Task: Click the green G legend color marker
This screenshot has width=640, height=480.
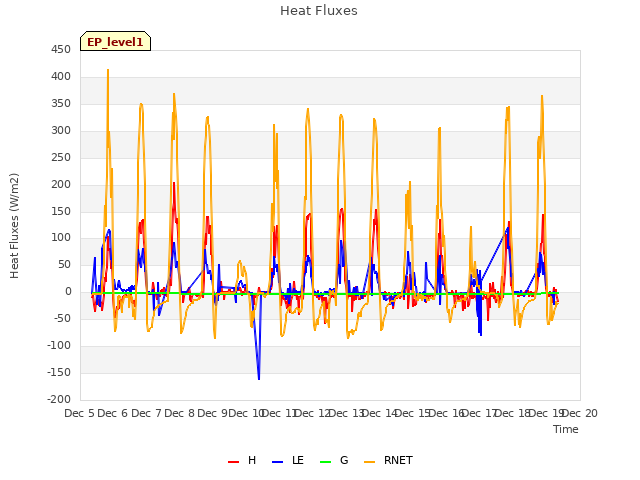Action: (326, 462)
